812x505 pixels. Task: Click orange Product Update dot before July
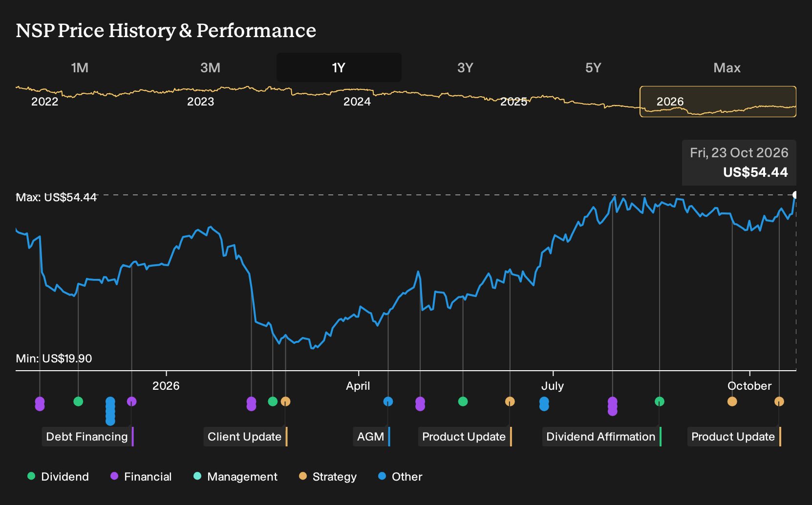(x=510, y=401)
